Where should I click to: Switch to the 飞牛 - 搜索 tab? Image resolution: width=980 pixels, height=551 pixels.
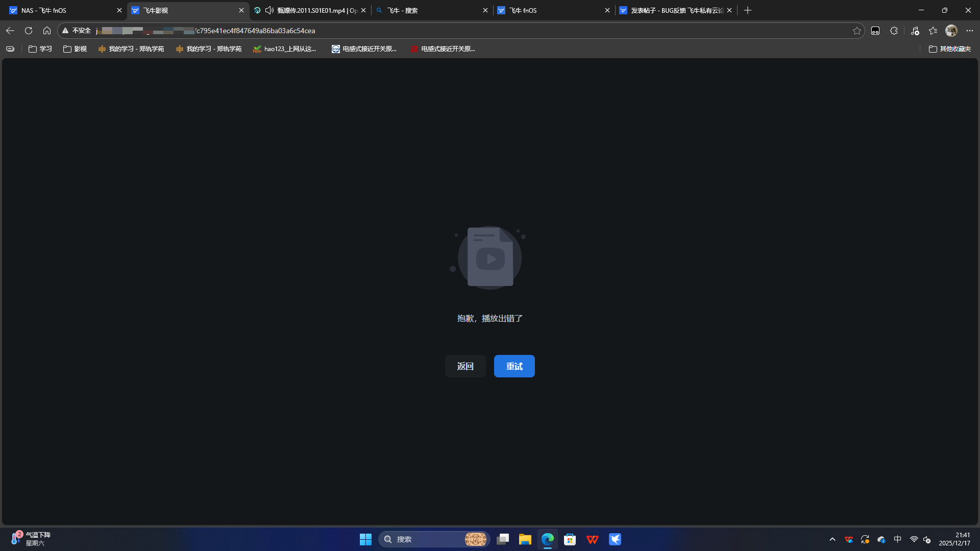point(432,10)
